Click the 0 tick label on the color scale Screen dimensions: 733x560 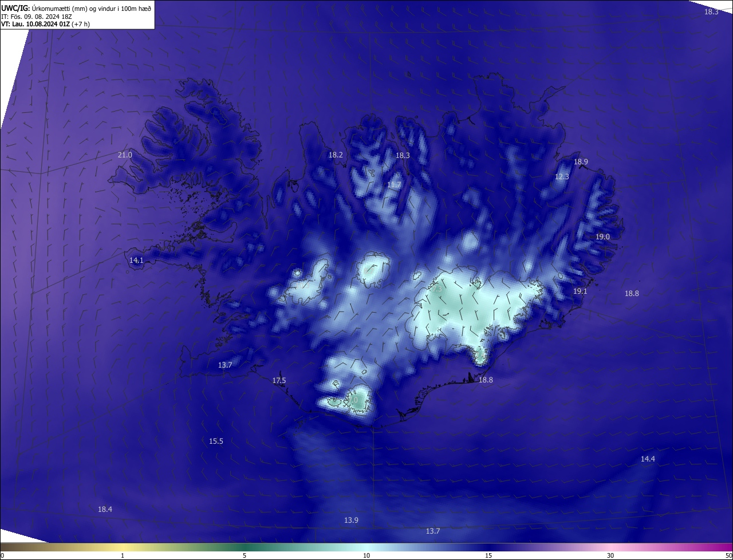click(2, 556)
